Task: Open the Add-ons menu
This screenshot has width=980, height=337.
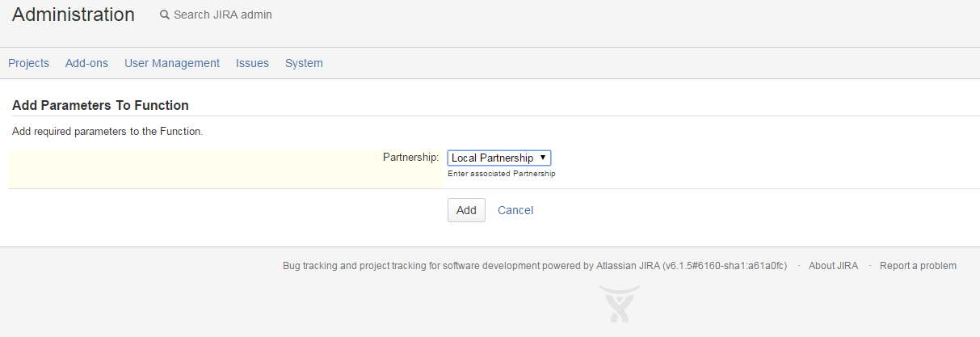Action: point(86,63)
